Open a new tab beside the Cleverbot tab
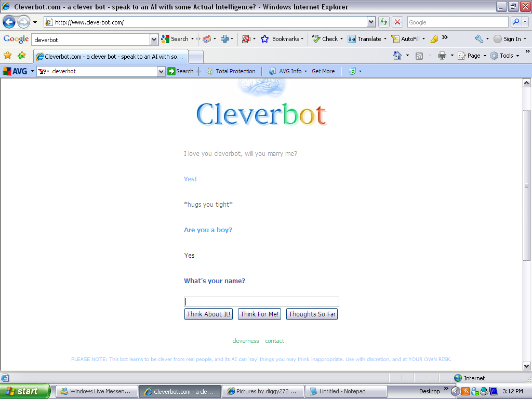The image size is (532, 399). (x=195, y=56)
